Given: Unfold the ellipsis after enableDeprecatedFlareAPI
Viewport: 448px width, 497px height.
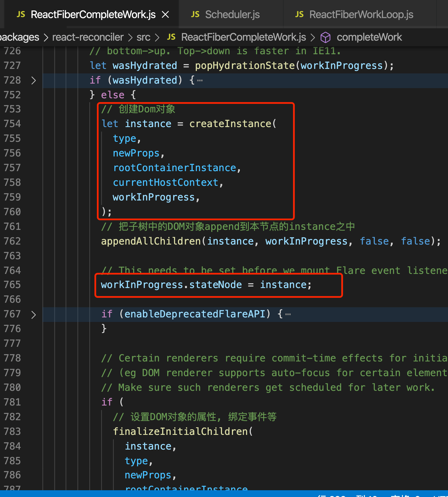Looking at the screenshot, I should 288,314.
